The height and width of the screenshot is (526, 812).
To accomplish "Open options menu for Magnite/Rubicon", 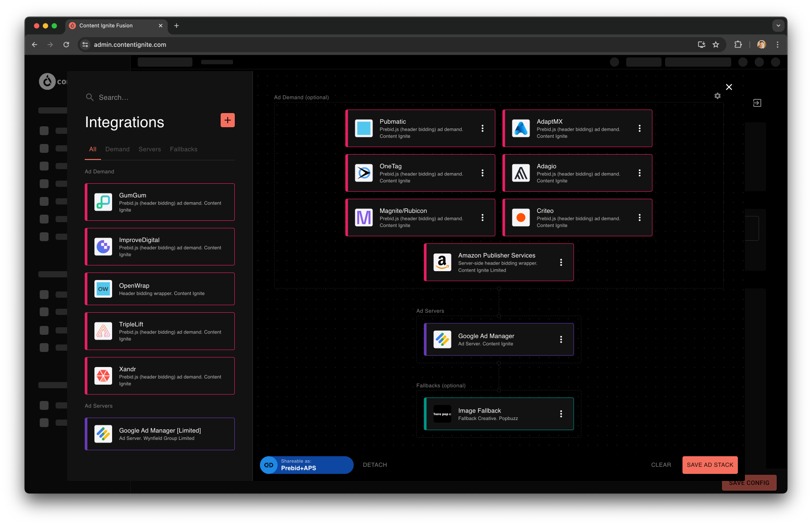I will (x=483, y=218).
